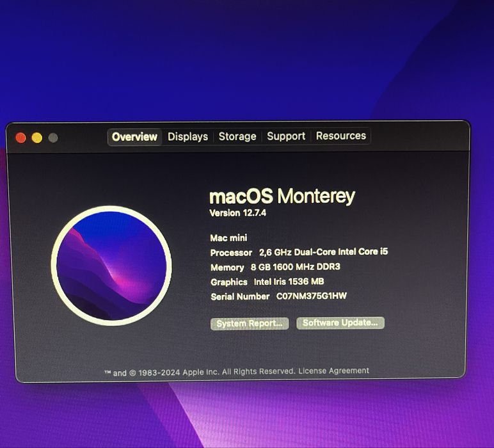
Task: Click graphics value Intel Iris 1536 MB
Action: tap(289, 282)
